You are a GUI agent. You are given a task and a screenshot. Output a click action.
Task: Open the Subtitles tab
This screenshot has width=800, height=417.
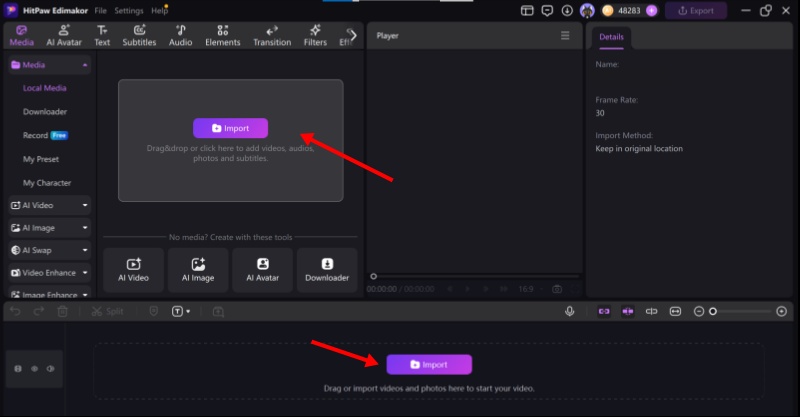(x=139, y=36)
